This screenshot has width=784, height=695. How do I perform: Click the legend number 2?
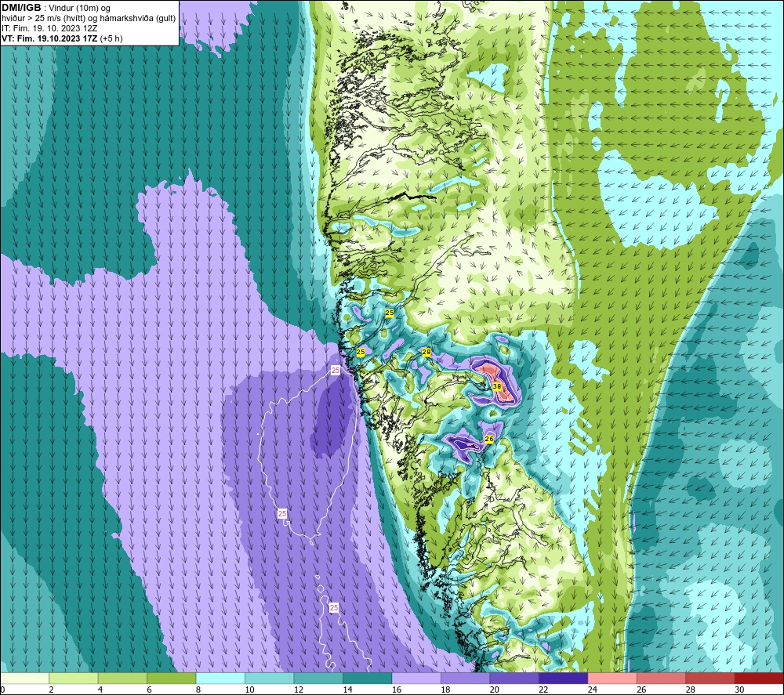52,690
